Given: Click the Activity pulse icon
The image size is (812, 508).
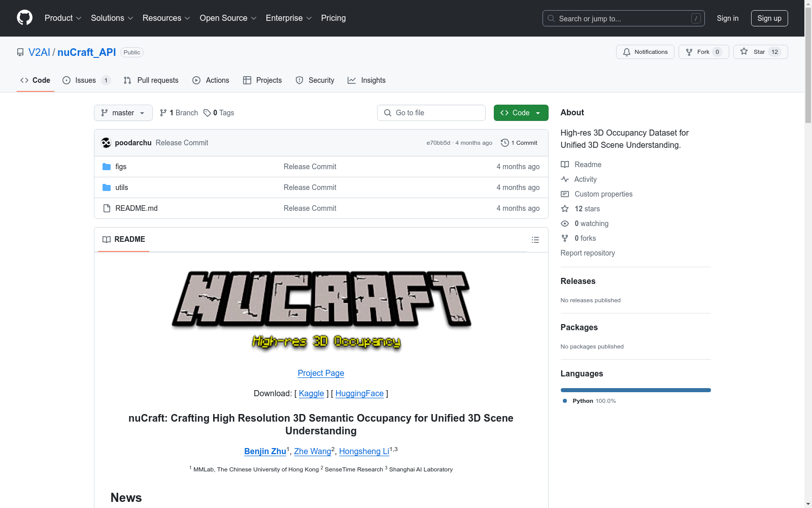Looking at the screenshot, I should click(565, 179).
